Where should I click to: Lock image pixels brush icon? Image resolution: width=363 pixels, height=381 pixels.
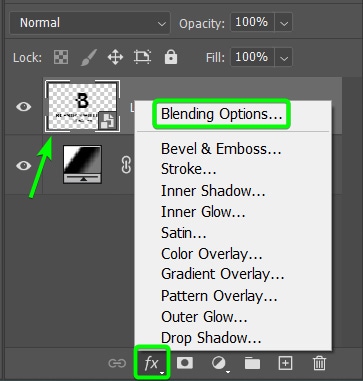click(x=89, y=57)
